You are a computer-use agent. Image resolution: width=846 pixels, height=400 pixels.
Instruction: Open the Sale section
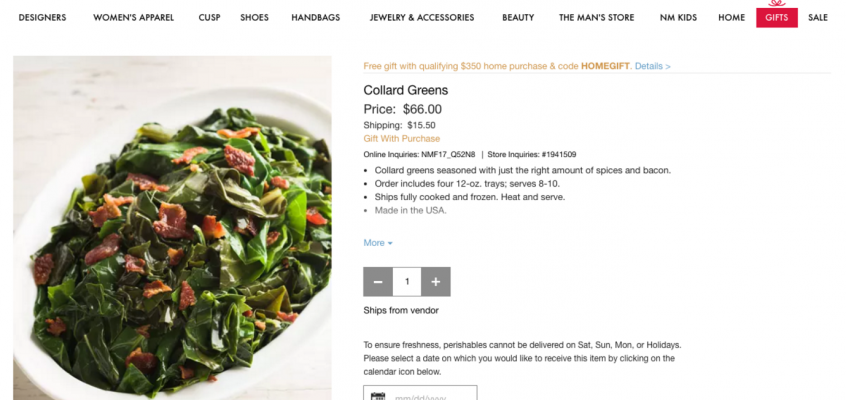pos(818,18)
